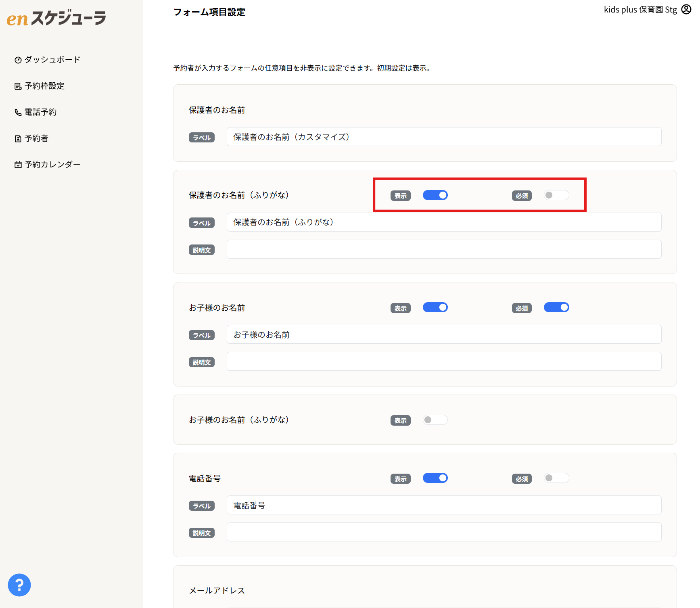Click 説明文 field under 電話番号
Viewport: 700px width, 608px height.
[x=444, y=532]
